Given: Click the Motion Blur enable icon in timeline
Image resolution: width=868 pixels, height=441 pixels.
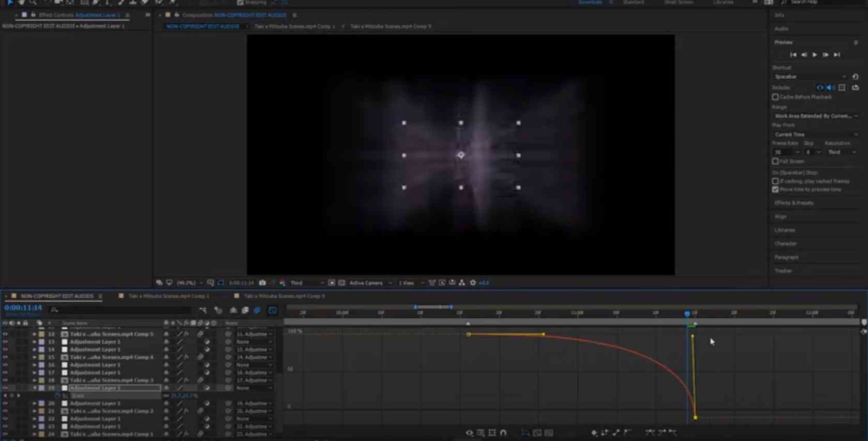Looking at the screenshot, I should point(257,311).
